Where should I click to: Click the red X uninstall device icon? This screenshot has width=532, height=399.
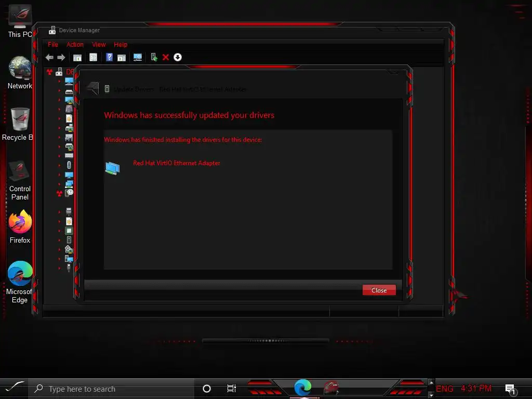tap(166, 57)
